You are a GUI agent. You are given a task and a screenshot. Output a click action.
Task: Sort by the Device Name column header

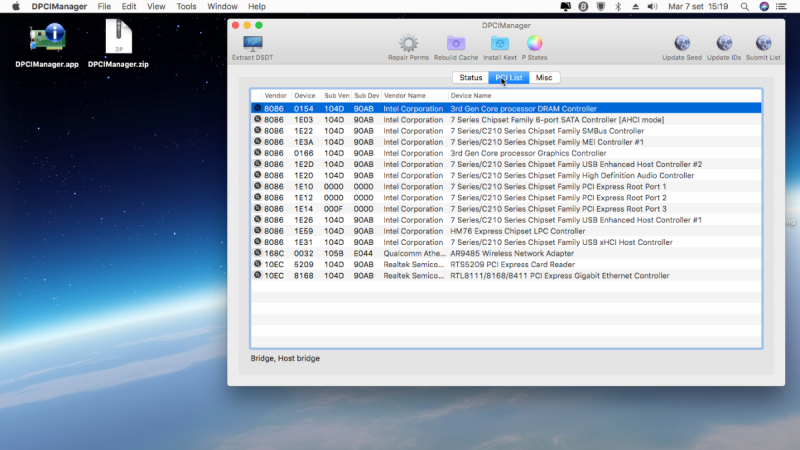pyautogui.click(x=470, y=95)
